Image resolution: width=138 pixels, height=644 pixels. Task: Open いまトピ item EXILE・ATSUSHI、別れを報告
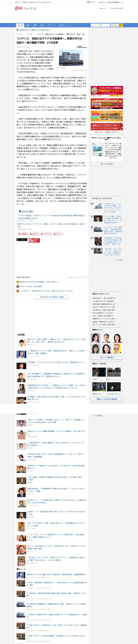tap(31, 286)
